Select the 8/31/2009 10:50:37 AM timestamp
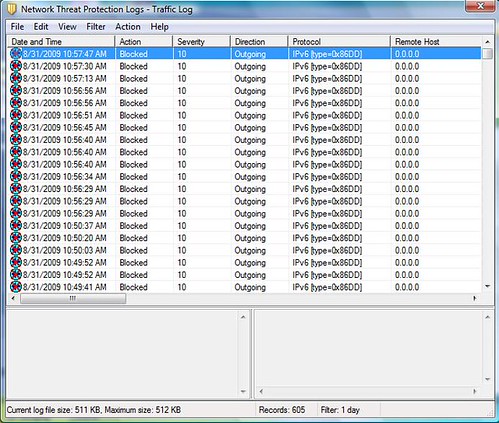The height and width of the screenshot is (423, 499). (x=65, y=226)
